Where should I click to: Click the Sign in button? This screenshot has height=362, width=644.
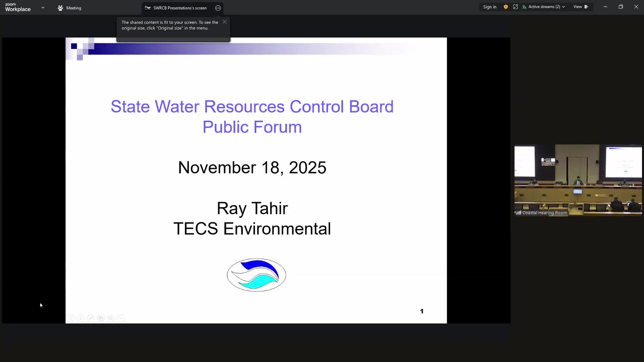tap(490, 7)
